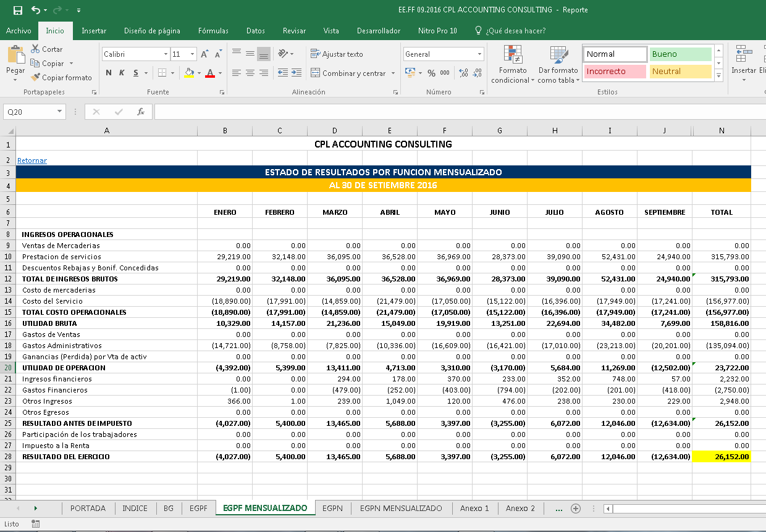Toggle bold with the N button
Viewport: 766px width, 532px height.
pyautogui.click(x=109, y=73)
